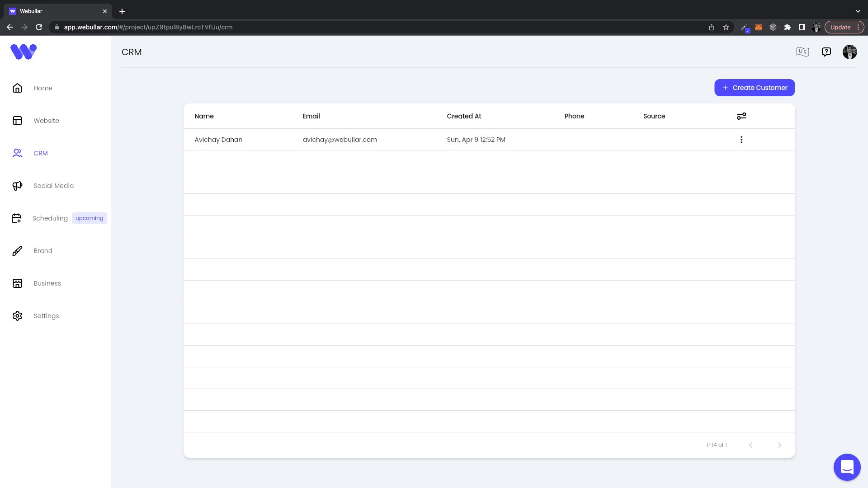Open the Home section

[x=43, y=88]
